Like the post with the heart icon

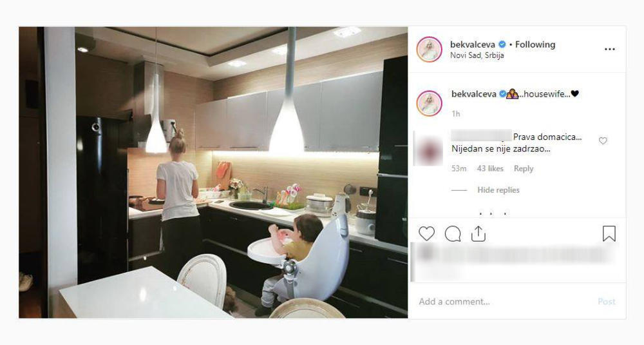tap(426, 233)
